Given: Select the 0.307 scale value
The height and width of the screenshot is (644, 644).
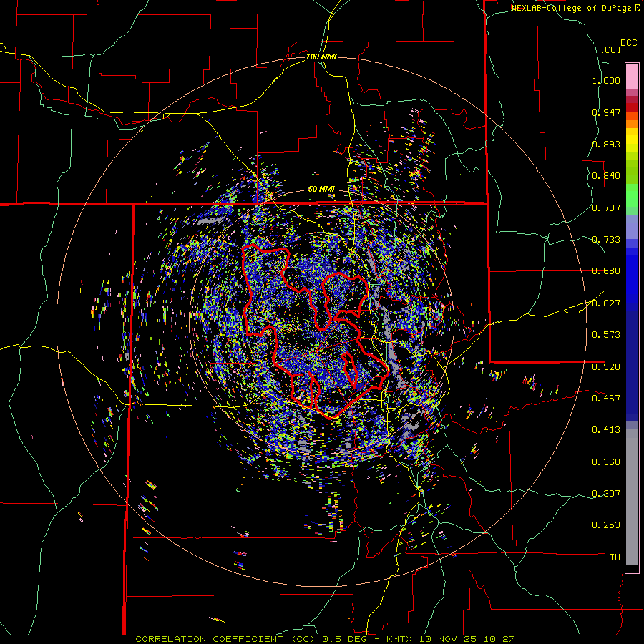Looking at the screenshot, I should coord(606,493).
